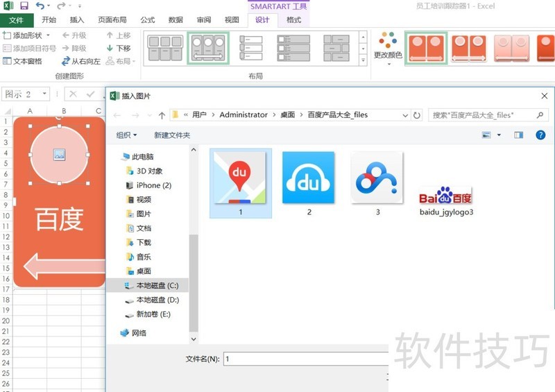Expand the 添加形状 dropdown arrow
This screenshot has width=555, height=392.
click(48, 35)
